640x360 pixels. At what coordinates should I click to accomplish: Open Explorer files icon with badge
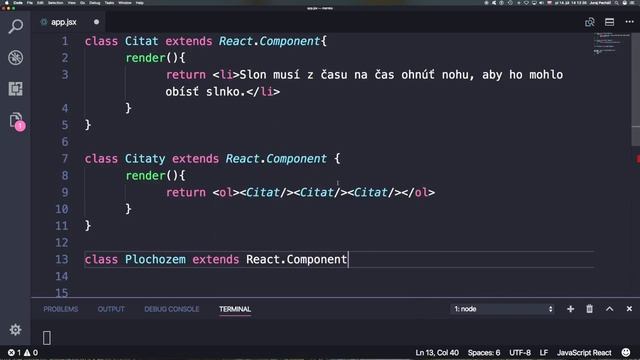pyautogui.click(x=17, y=121)
